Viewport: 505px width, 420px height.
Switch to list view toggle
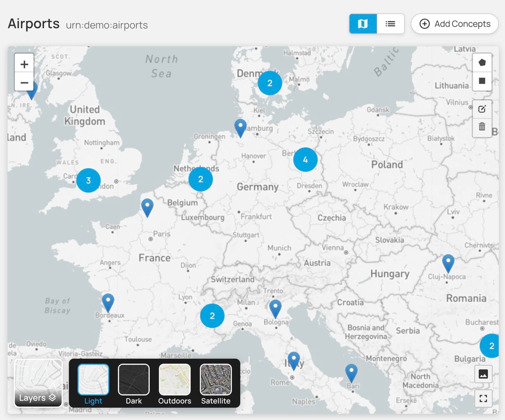click(x=391, y=24)
